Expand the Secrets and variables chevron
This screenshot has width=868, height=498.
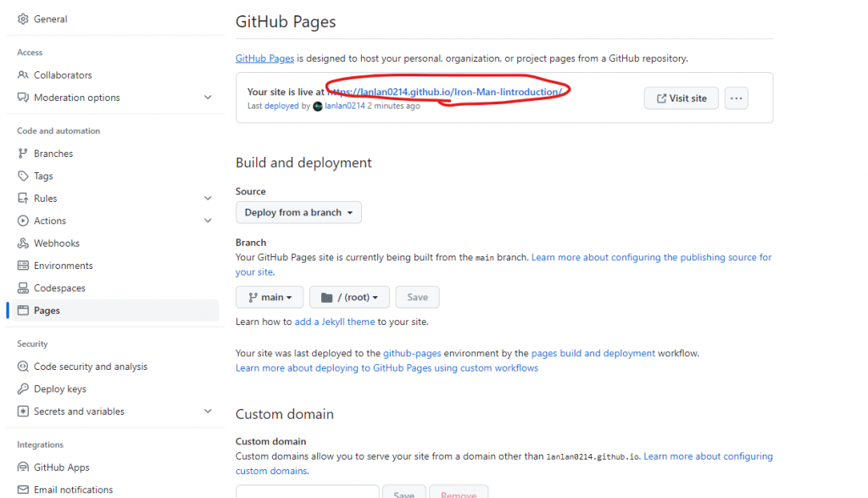pos(208,411)
